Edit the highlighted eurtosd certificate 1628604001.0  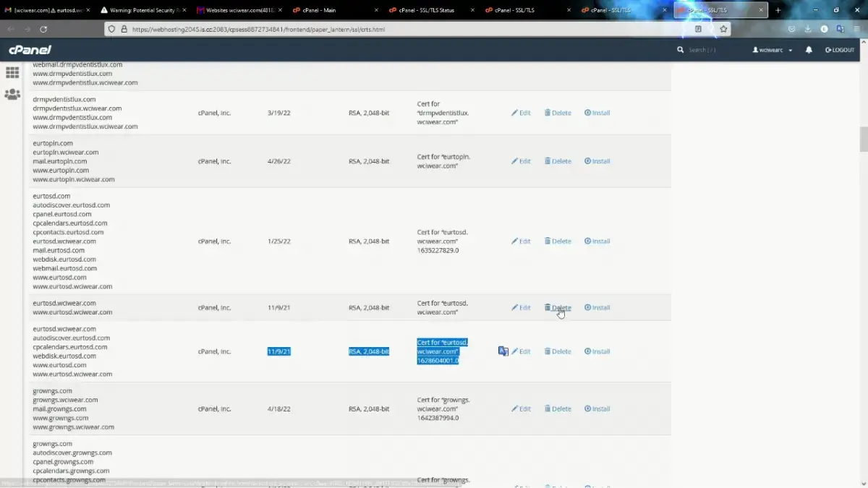(x=521, y=351)
